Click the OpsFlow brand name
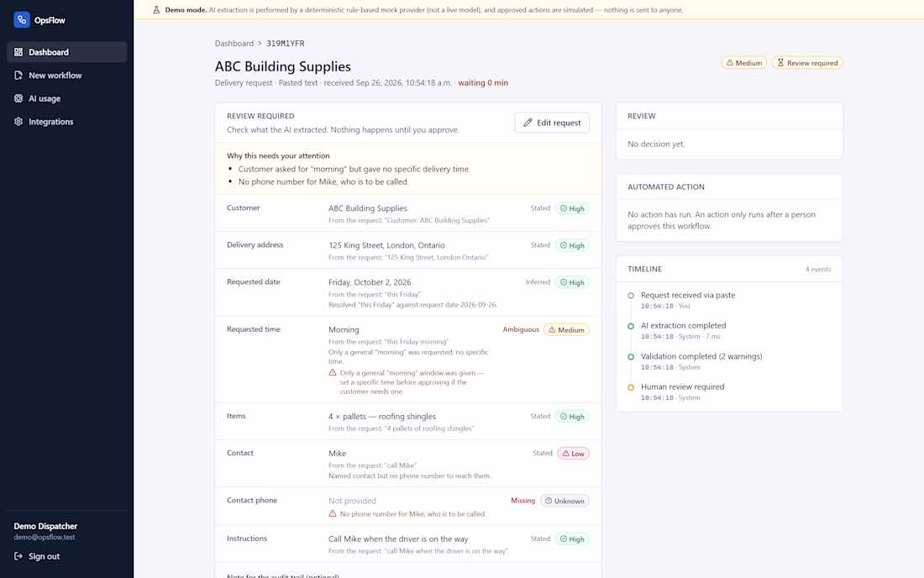This screenshot has height=578, width=924. [50, 20]
